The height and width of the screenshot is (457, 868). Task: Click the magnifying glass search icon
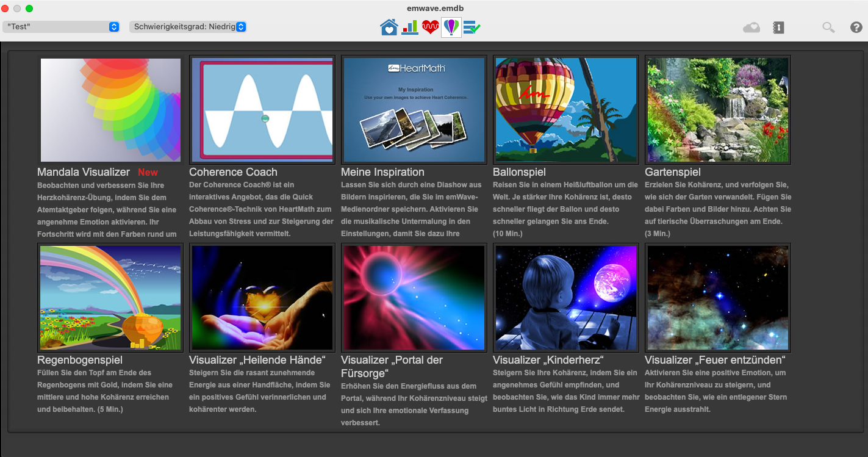tap(828, 27)
